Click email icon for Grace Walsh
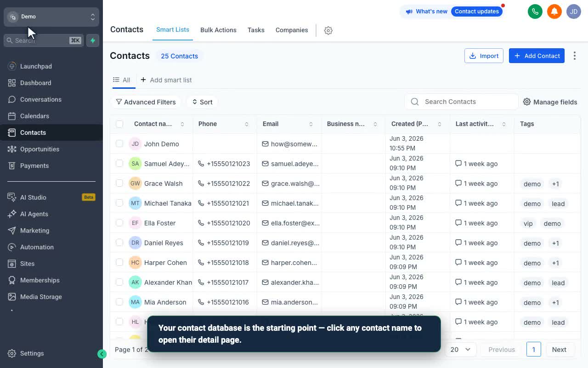Screen dimensions: 588x368 tap(265, 184)
